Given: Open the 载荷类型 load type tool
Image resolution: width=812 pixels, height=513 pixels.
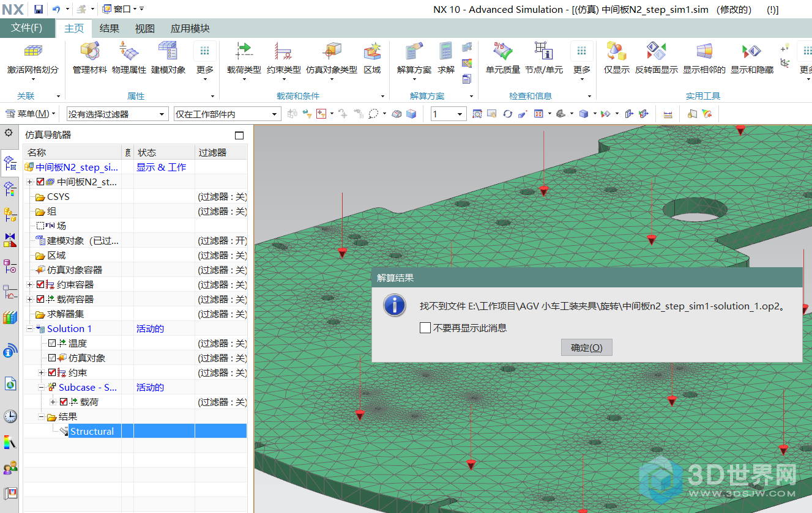Looking at the screenshot, I should (x=244, y=53).
